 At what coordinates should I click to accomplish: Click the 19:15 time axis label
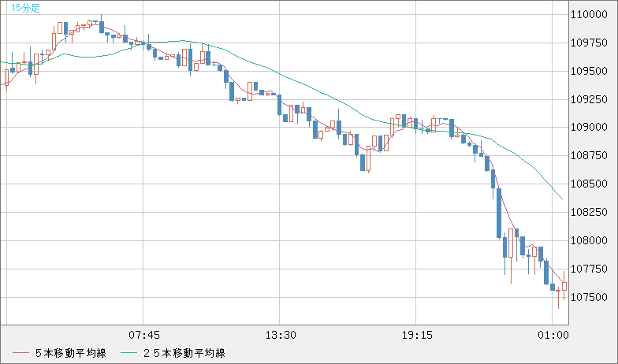(417, 336)
